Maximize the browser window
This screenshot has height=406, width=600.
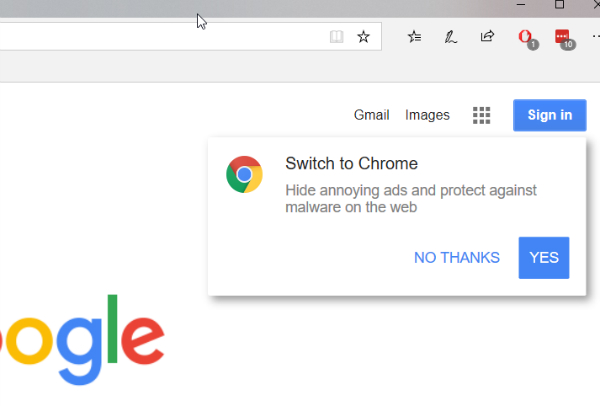point(559,4)
